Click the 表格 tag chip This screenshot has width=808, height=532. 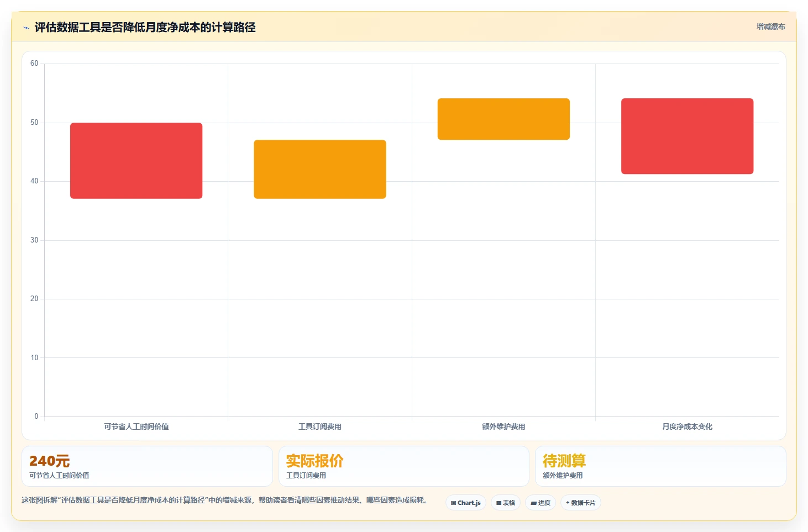click(x=506, y=503)
